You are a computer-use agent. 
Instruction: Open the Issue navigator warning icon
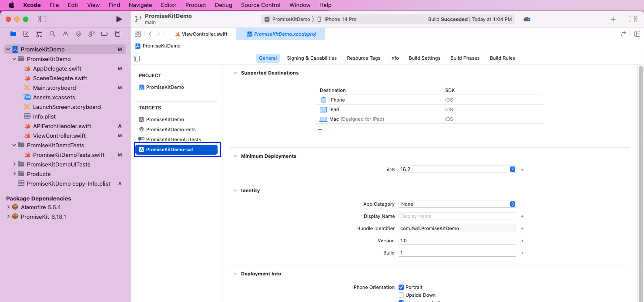tap(65, 34)
